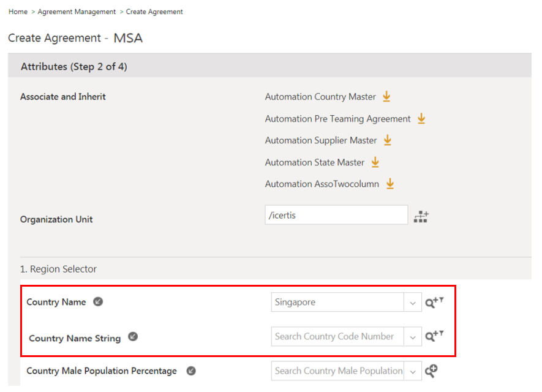Screen dimensions: 542x392
Task: Open the organization unit hierarchy picker icon
Action: (421, 217)
